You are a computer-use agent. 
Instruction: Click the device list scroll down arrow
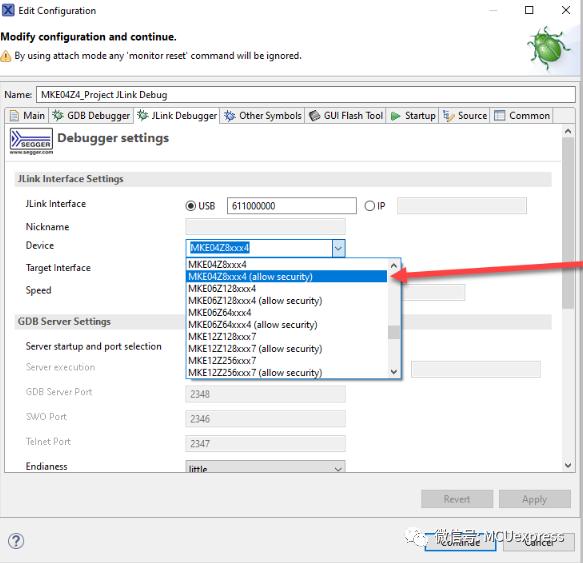coord(394,372)
